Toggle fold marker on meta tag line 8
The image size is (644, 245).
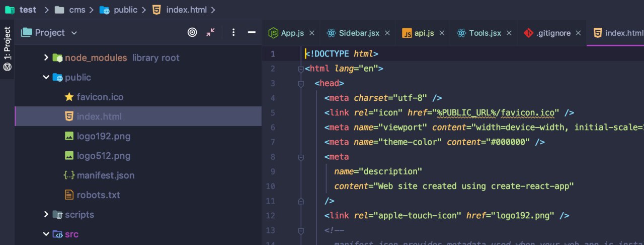click(301, 157)
